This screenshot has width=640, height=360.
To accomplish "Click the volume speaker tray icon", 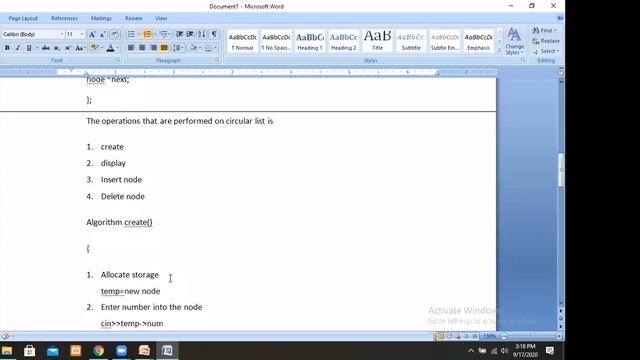I will click(504, 351).
